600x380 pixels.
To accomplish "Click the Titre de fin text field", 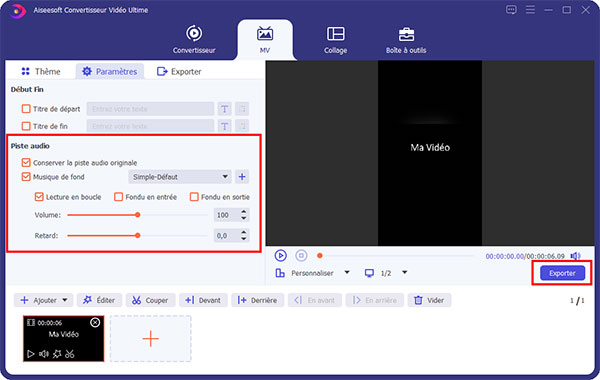I will point(150,126).
